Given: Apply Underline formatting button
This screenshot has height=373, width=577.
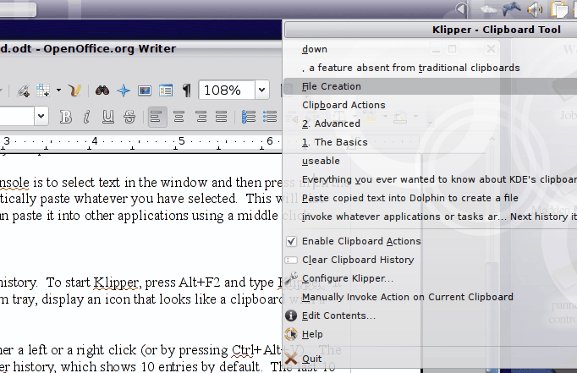Looking at the screenshot, I should coord(108,117).
